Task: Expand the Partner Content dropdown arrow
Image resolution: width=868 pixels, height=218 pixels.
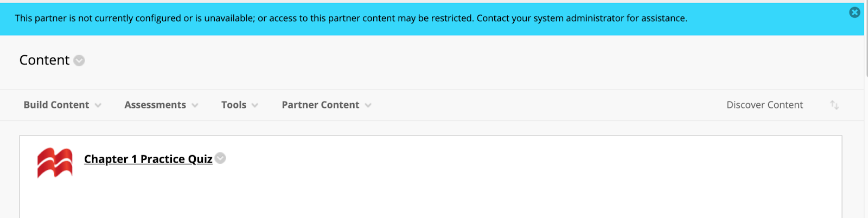Action: pyautogui.click(x=368, y=105)
